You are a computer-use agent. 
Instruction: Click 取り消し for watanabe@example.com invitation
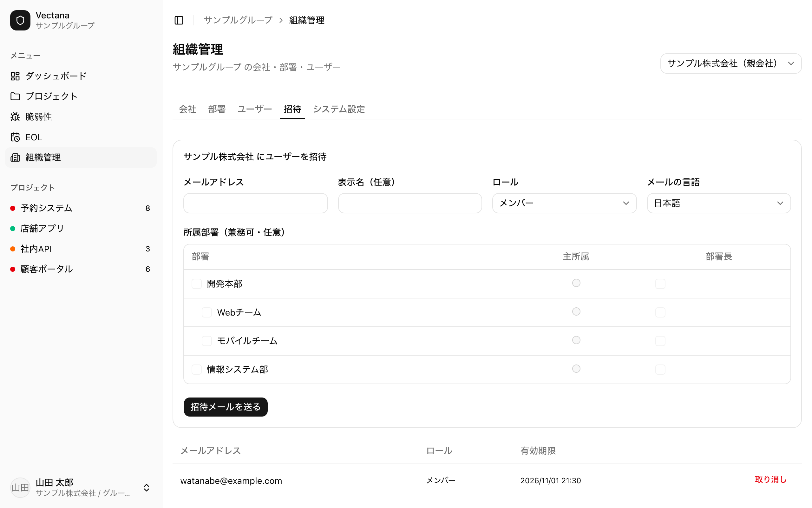pos(770,480)
